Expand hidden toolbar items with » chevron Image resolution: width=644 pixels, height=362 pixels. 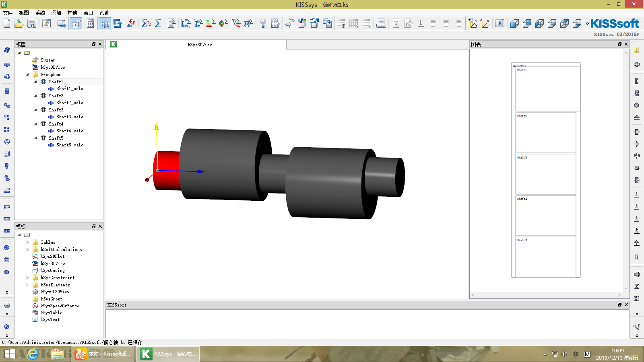tap(587, 23)
